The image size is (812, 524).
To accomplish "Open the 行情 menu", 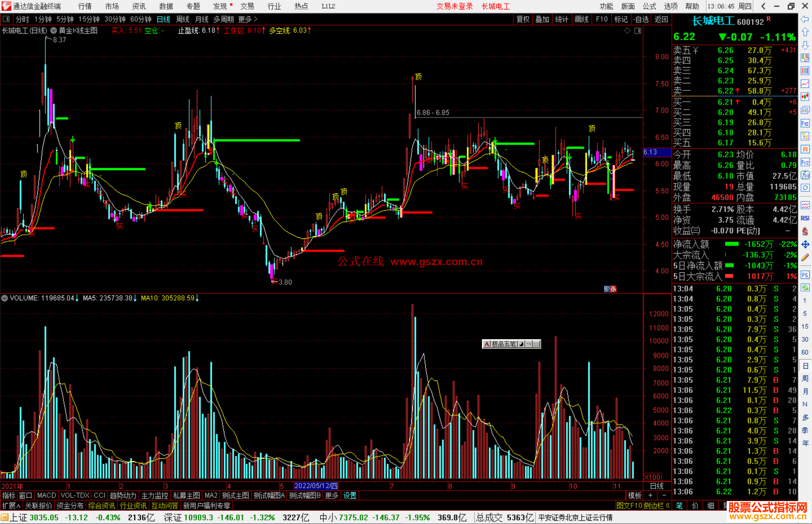I will 85,6.
